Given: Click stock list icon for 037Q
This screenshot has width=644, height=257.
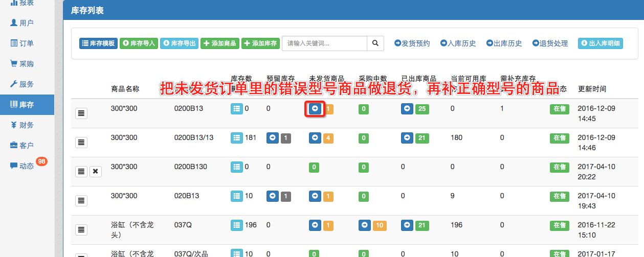Looking at the screenshot, I should point(237,225).
